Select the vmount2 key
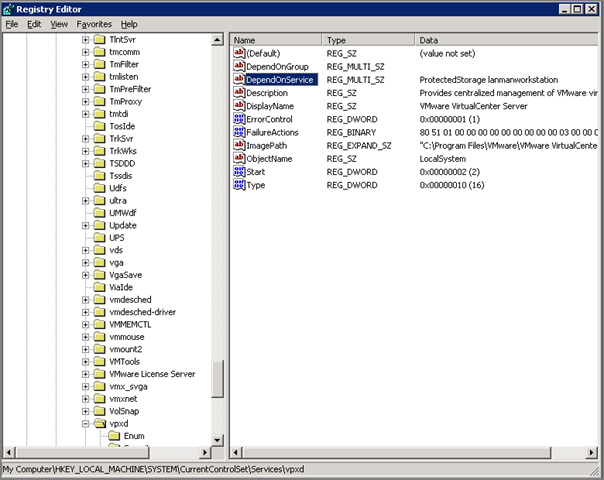This screenshot has height=480, width=604. click(126, 349)
